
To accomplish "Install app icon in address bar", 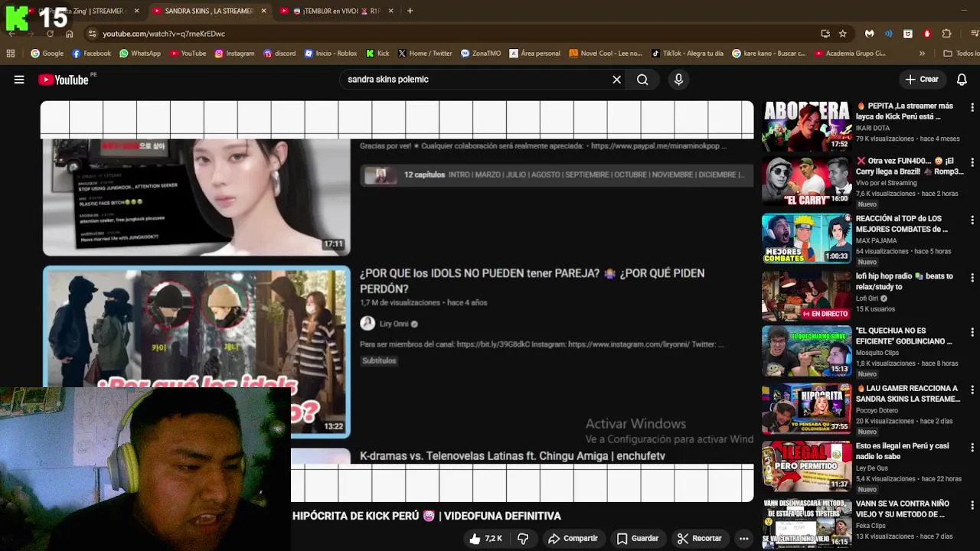I will (x=825, y=34).
